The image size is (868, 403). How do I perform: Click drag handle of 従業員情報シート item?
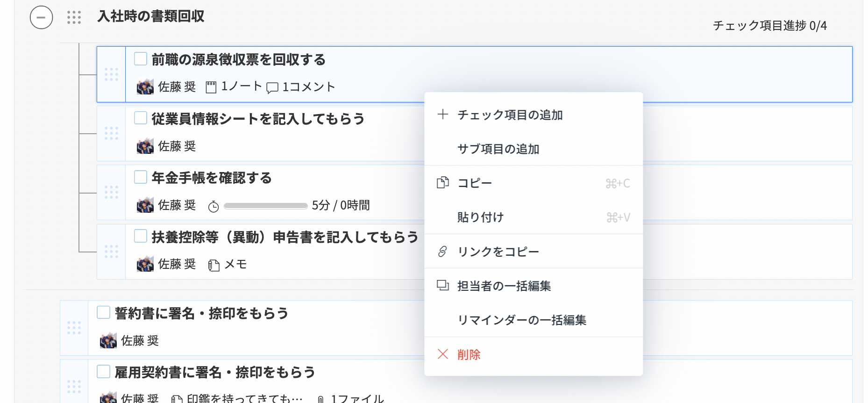point(111,134)
